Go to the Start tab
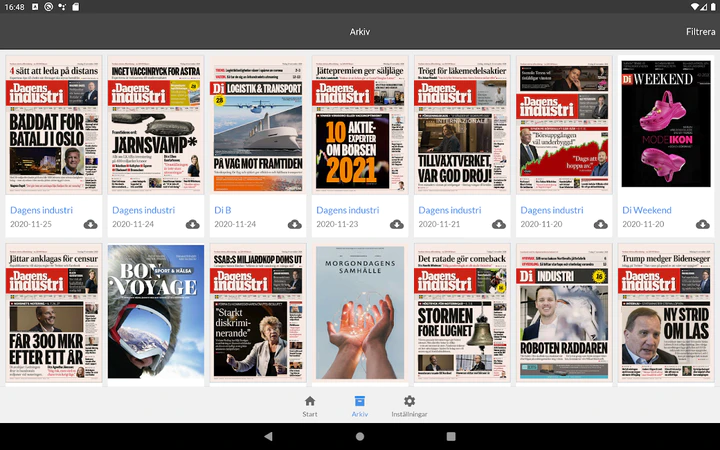The width and height of the screenshot is (720, 450). click(x=310, y=406)
